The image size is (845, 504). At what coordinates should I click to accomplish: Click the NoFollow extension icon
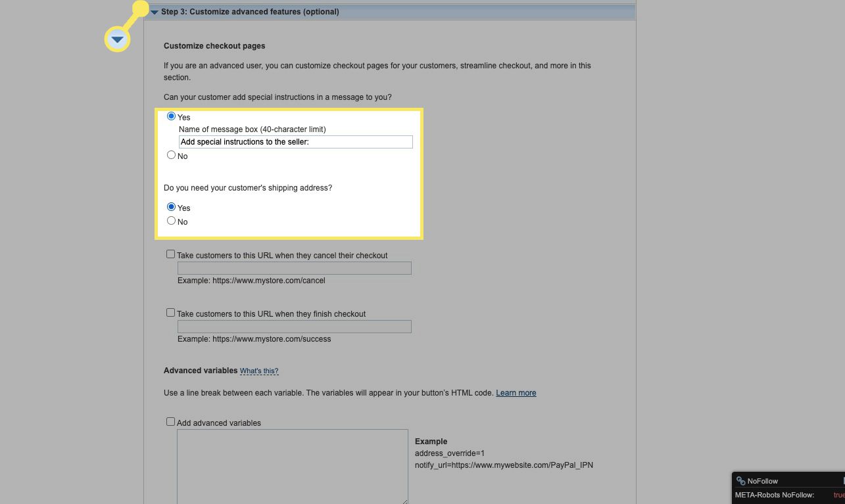[x=740, y=481]
